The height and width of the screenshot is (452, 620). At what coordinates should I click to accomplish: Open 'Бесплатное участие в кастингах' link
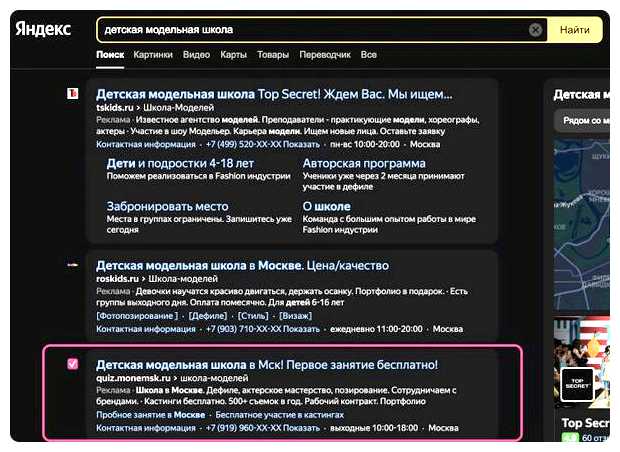tap(280, 415)
